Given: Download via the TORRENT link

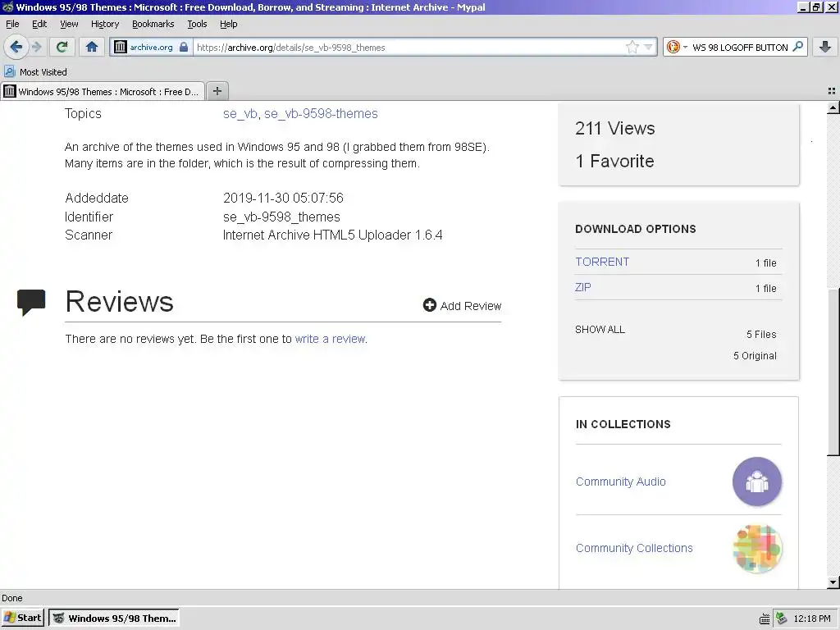Looking at the screenshot, I should (602, 262).
